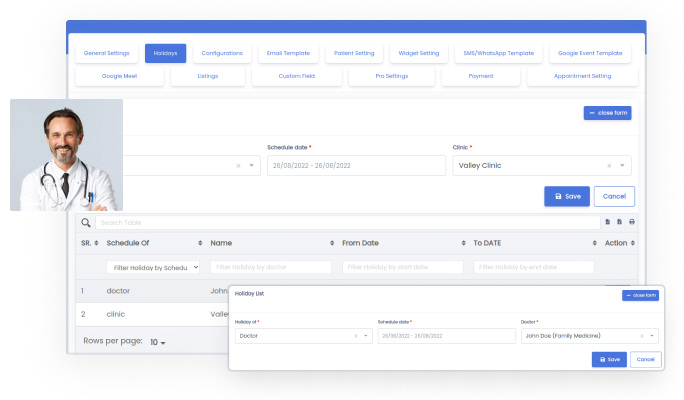Click the search magnifier icon above the table
The width and height of the screenshot is (684, 400).
pos(86,223)
